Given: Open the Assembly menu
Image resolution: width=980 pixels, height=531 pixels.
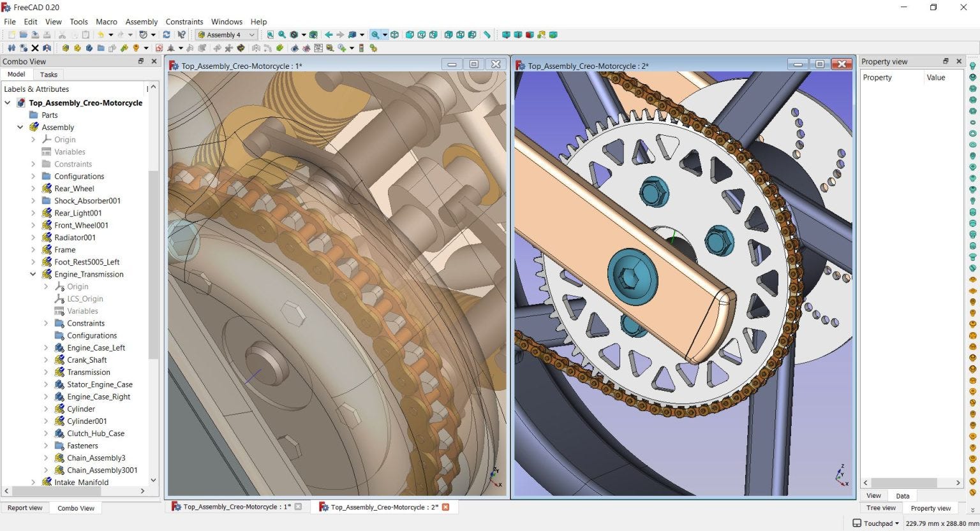Looking at the screenshot, I should [141, 22].
